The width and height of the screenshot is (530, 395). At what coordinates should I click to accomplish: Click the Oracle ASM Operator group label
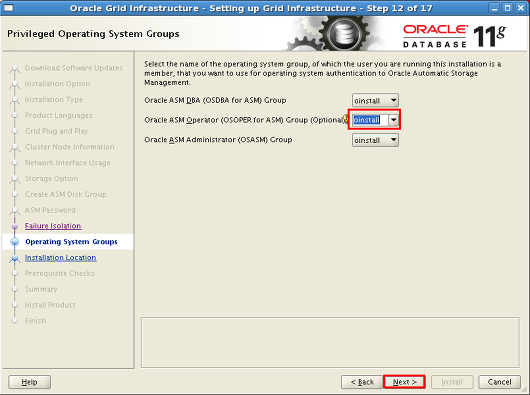[x=244, y=120]
